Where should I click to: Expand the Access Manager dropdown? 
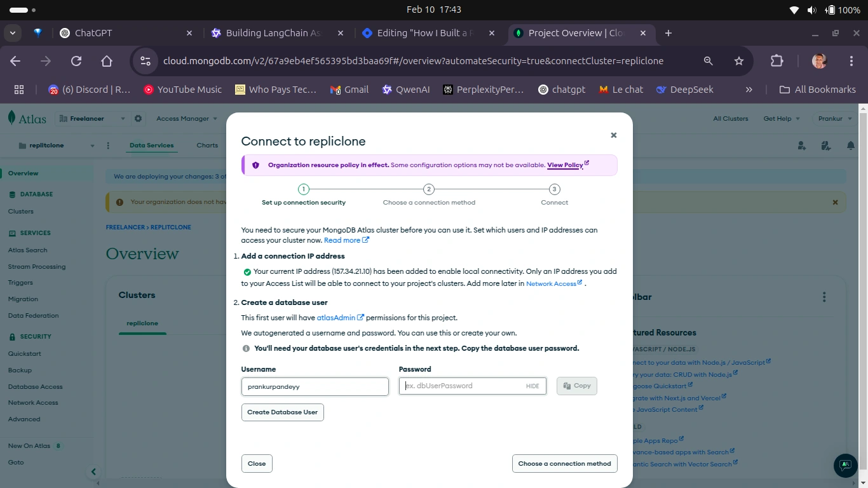(x=187, y=119)
